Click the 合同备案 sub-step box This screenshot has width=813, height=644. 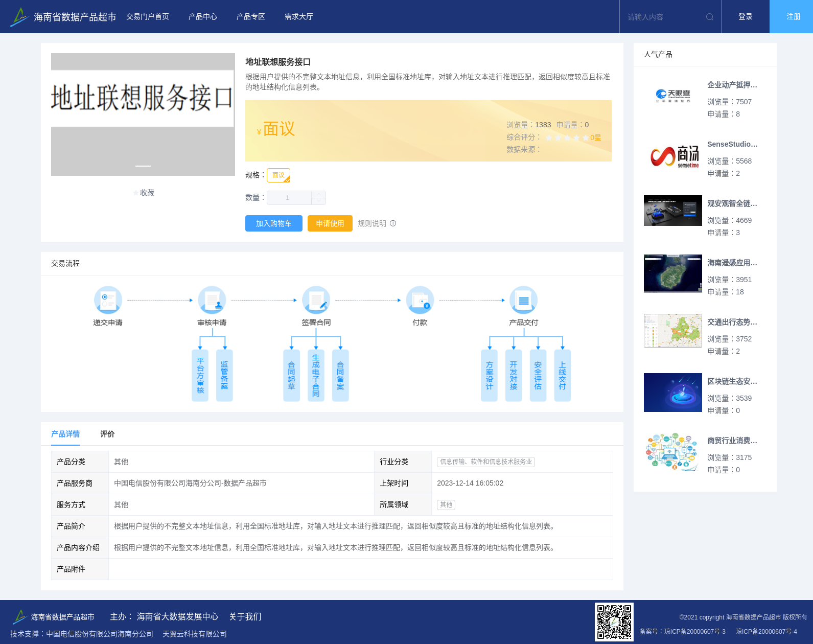click(x=340, y=375)
